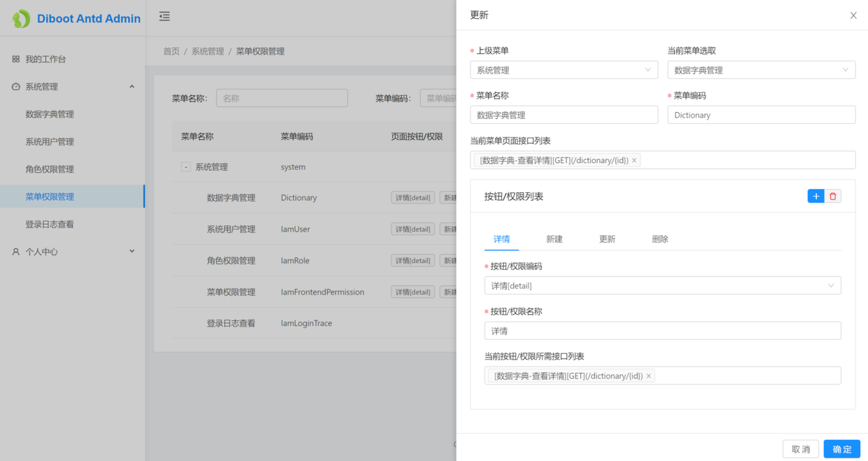868x461 pixels.
Task: Remove the interface tag in 当前菜单页面接口列表
Action: [634, 160]
